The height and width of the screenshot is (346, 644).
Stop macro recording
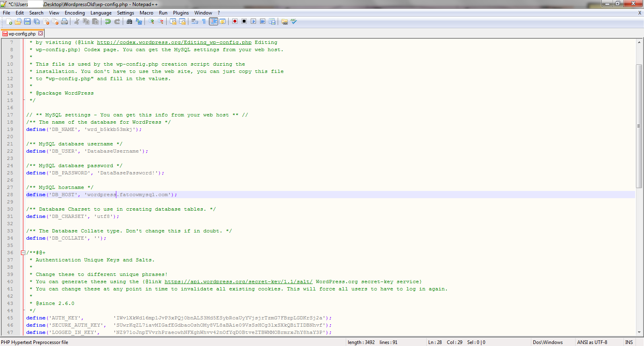pos(244,21)
